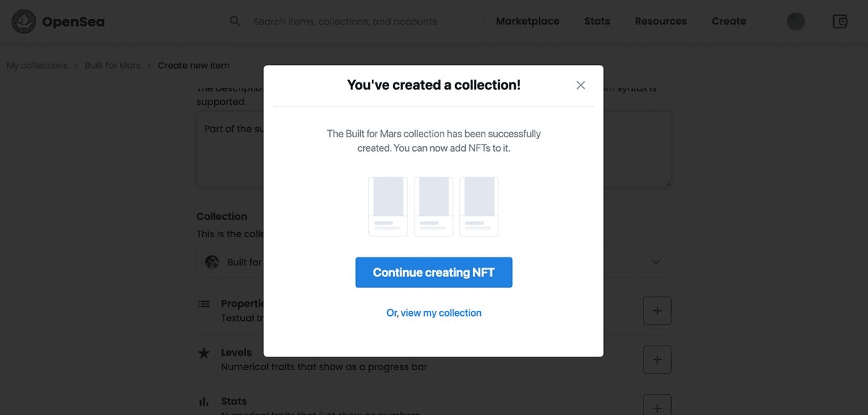Open the Resources menu

coord(660,21)
